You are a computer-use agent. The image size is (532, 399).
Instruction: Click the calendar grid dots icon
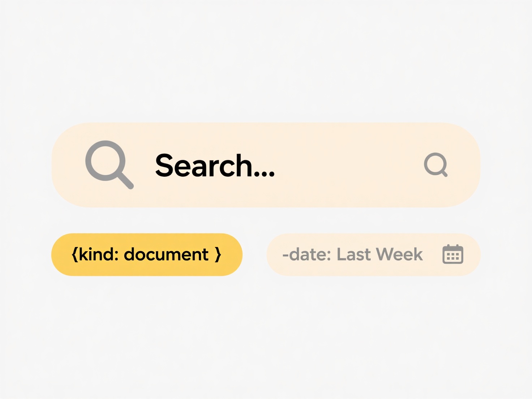click(453, 256)
